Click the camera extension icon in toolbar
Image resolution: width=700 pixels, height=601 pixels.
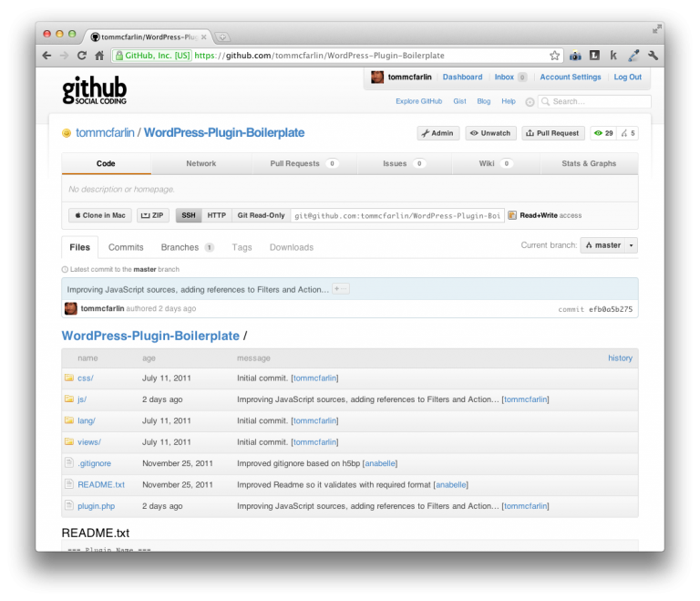click(x=575, y=56)
